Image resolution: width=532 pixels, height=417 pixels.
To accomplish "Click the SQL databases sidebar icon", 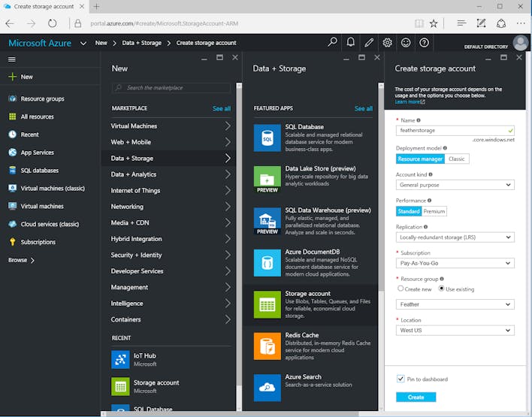I will (13, 171).
